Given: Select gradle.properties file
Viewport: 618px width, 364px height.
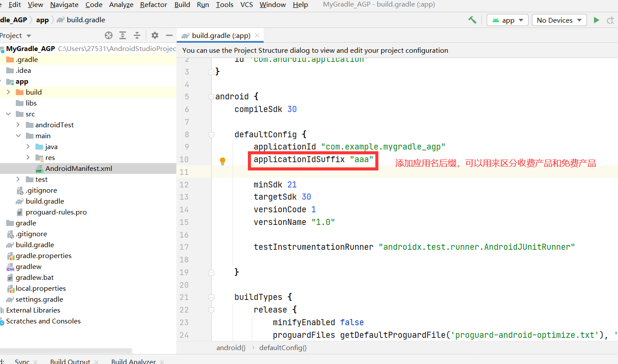Looking at the screenshot, I should [44, 255].
